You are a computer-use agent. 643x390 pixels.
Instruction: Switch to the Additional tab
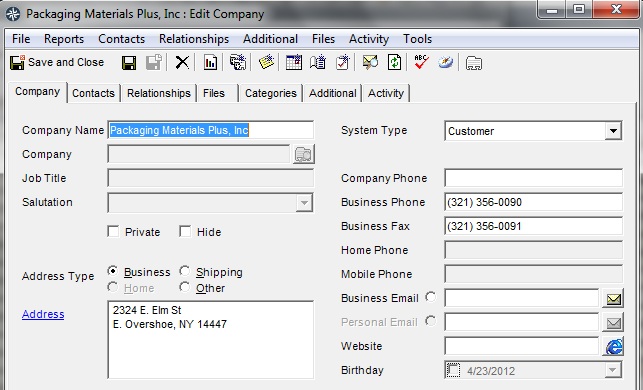(333, 94)
